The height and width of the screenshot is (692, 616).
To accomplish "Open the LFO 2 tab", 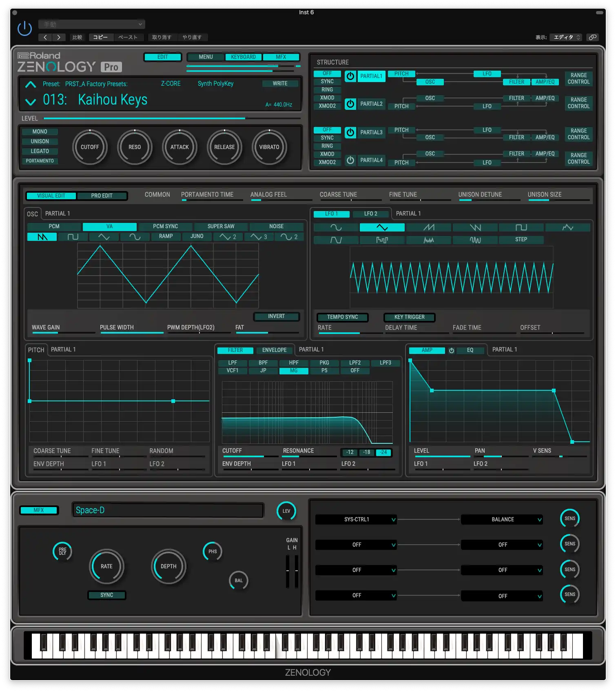I will click(370, 214).
